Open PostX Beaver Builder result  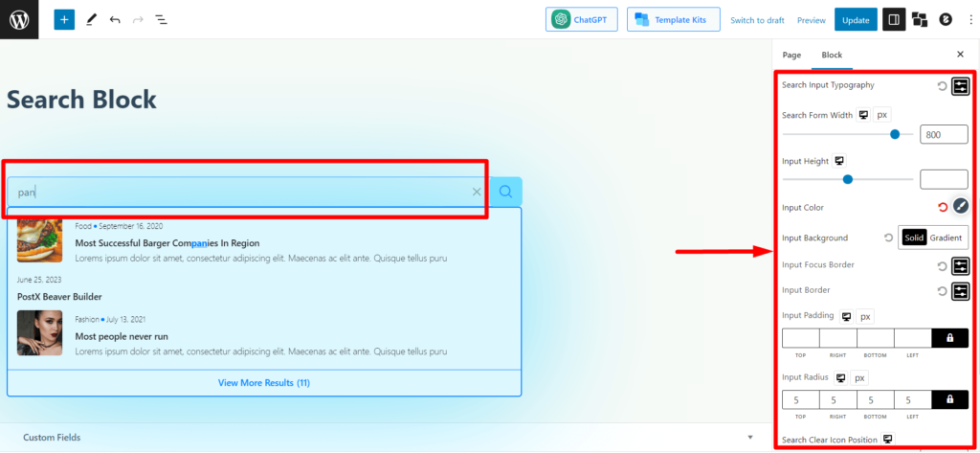coord(59,297)
